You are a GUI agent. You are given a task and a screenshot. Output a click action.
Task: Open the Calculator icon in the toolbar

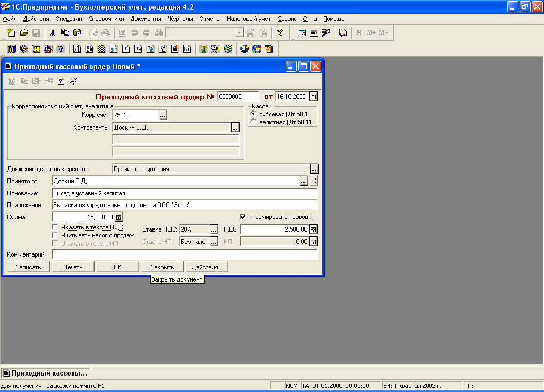coord(302,32)
